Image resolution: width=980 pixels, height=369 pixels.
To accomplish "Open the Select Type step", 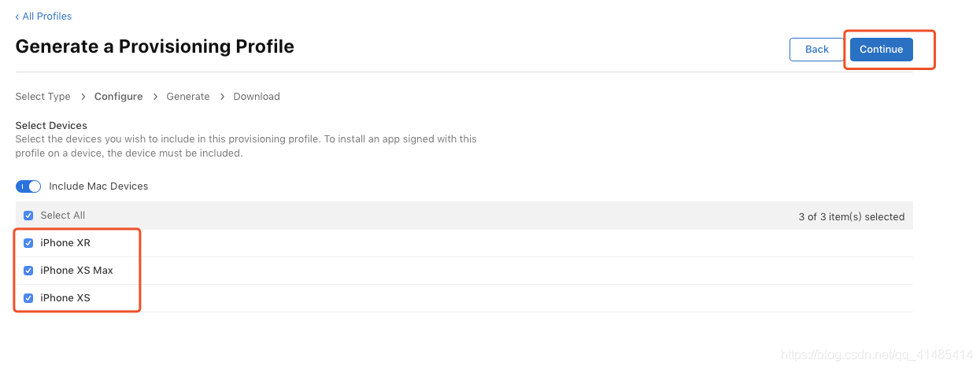I will 43,97.
